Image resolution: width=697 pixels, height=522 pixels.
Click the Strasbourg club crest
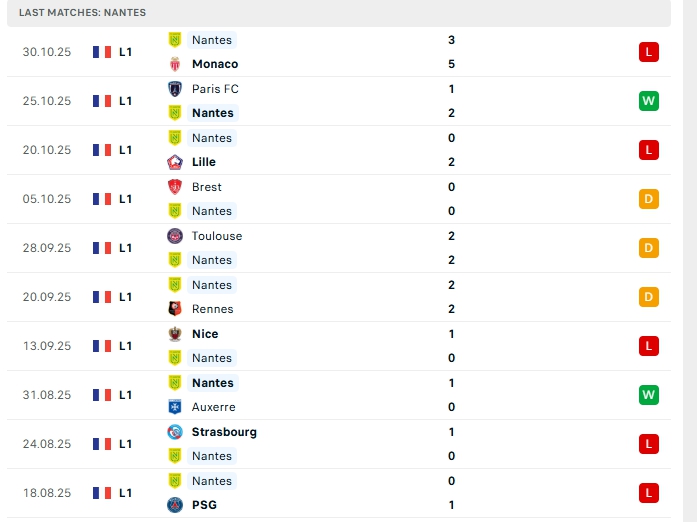[x=175, y=432]
